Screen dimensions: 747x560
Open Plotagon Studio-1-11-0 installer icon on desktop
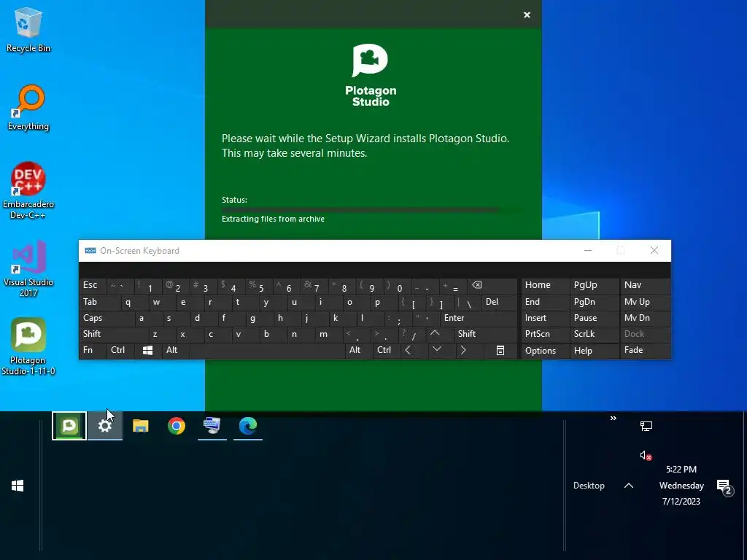tap(28, 346)
